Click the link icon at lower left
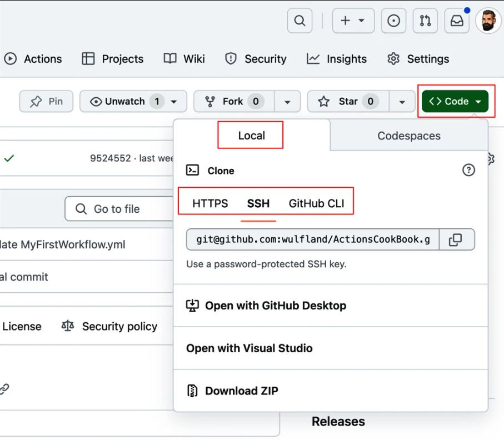Image resolution: width=504 pixels, height=440 pixels. click(4, 389)
